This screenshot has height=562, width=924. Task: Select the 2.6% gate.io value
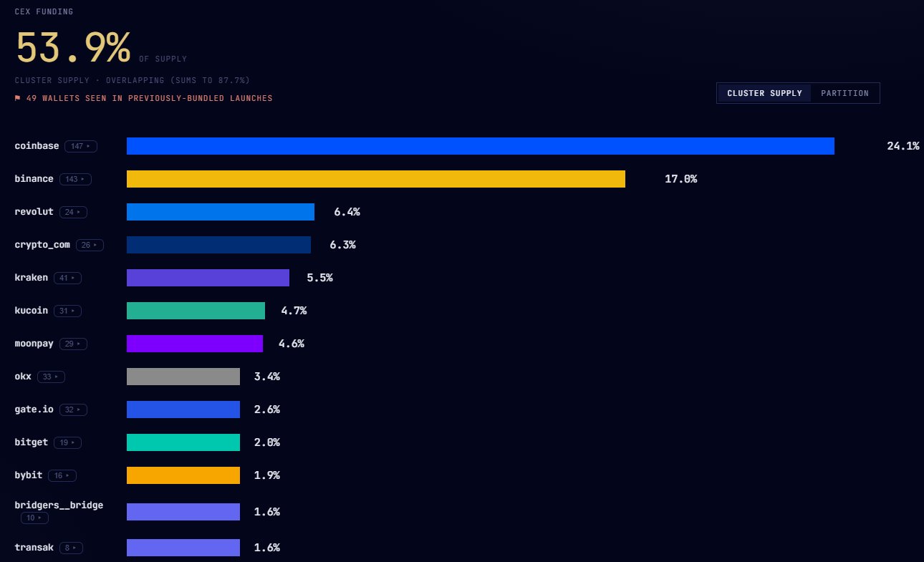click(x=266, y=410)
